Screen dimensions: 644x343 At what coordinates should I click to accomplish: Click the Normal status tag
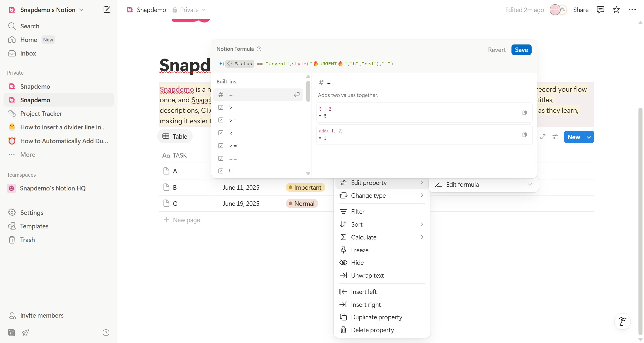(302, 204)
